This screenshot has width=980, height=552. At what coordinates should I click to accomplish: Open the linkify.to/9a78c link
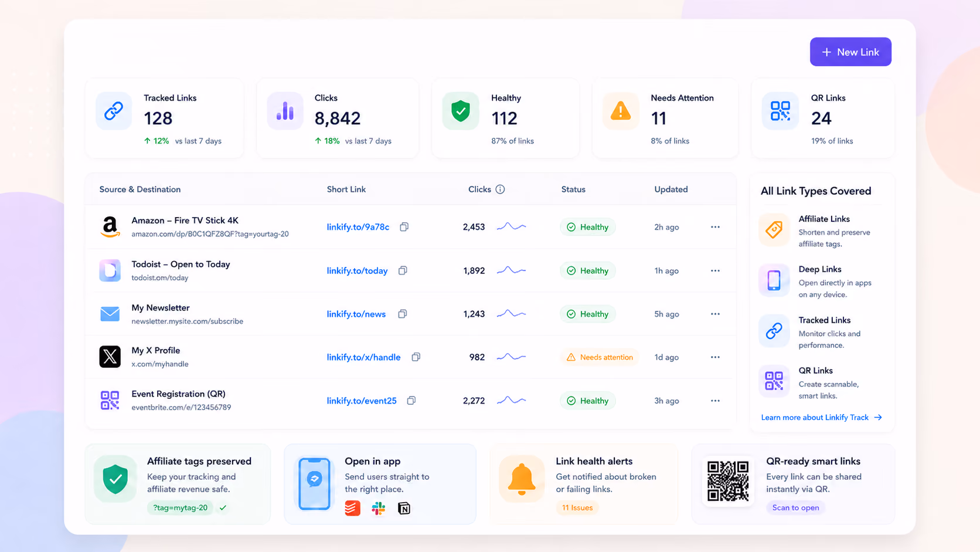pyautogui.click(x=358, y=227)
